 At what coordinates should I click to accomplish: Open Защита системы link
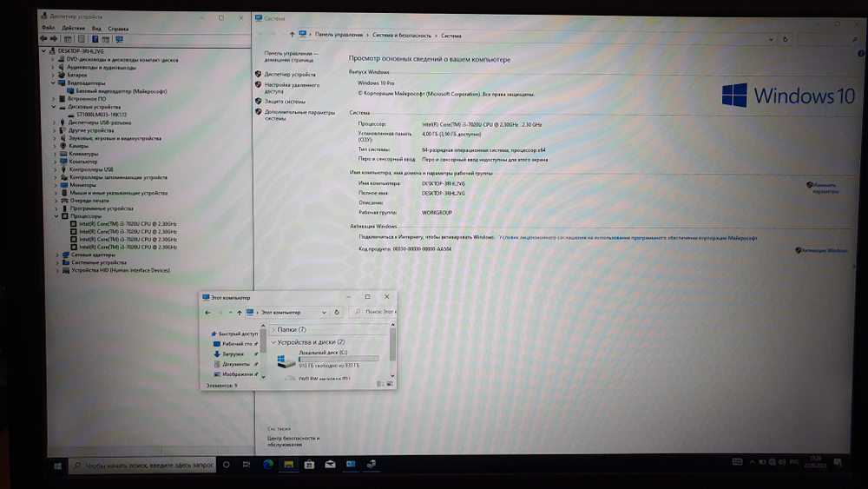pos(285,102)
